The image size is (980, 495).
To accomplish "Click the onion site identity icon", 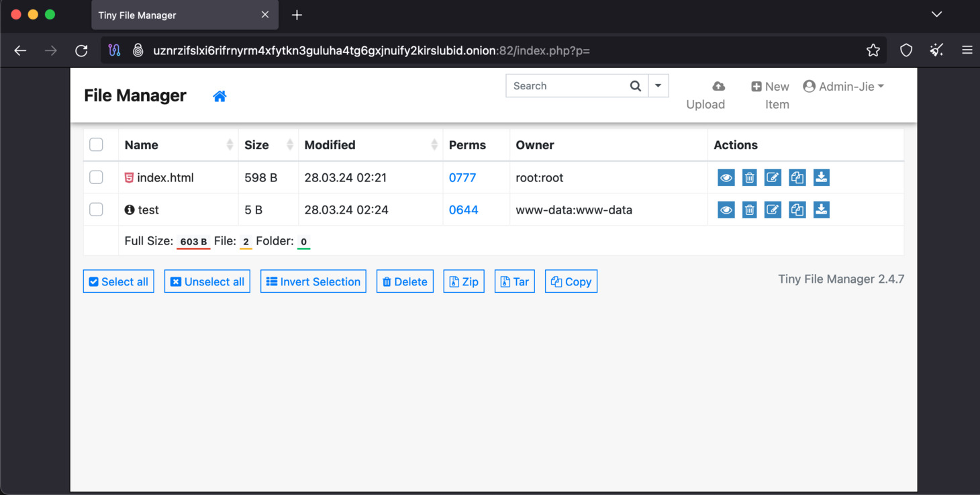I will tap(138, 50).
